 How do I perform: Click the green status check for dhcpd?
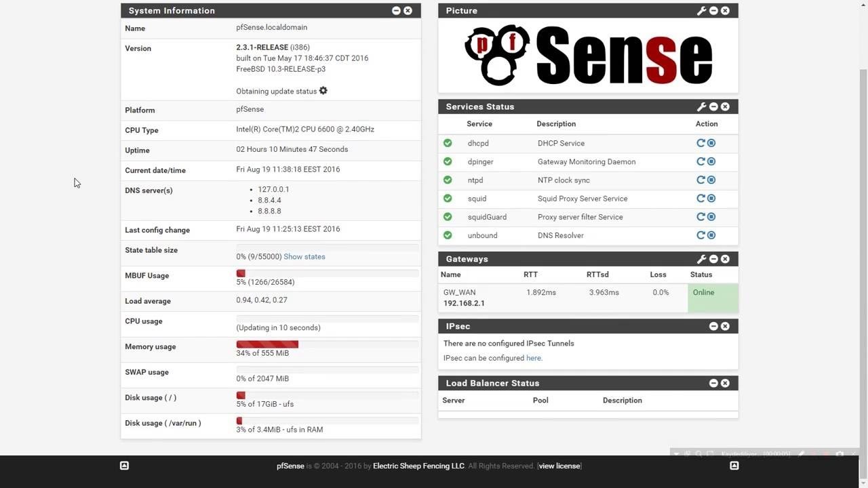coord(448,143)
